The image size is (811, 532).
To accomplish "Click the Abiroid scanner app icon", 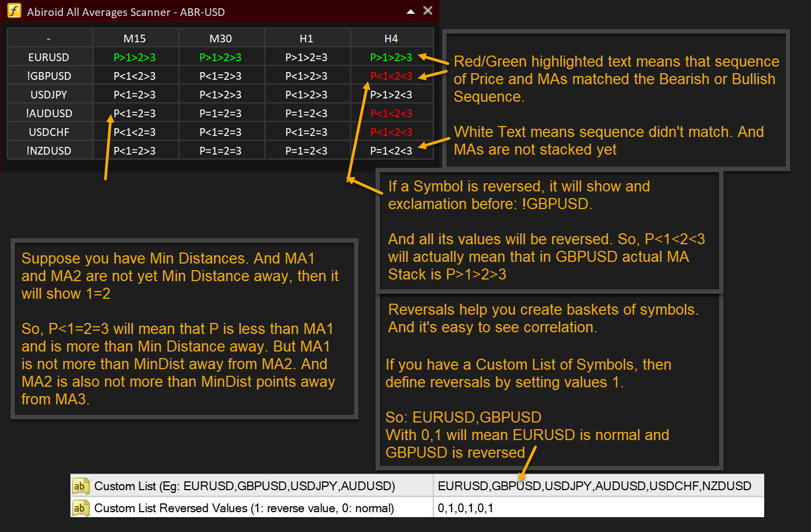I will (14, 11).
